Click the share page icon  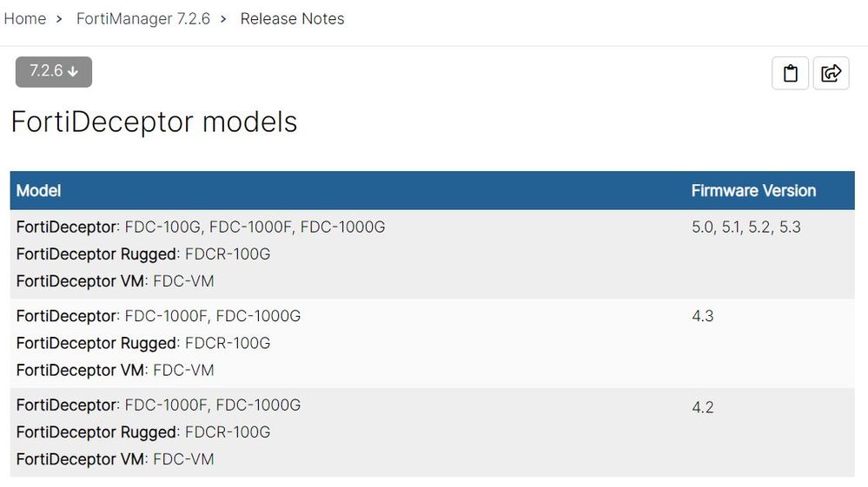click(831, 74)
